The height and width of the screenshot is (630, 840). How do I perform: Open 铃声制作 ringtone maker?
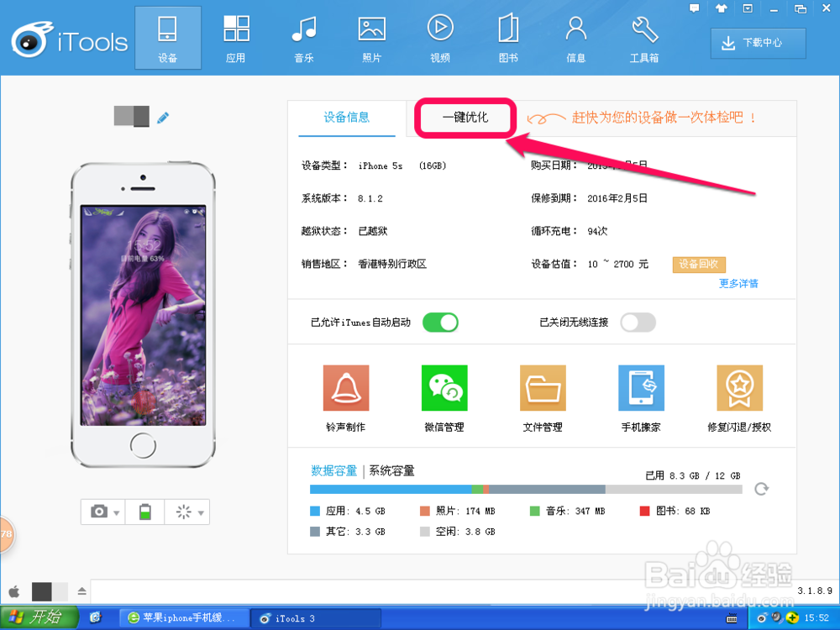(346, 398)
